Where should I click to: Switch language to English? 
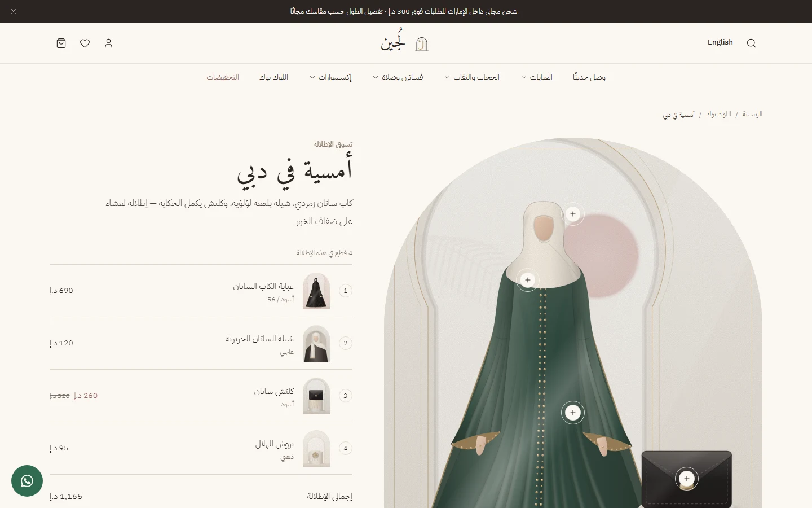point(720,42)
